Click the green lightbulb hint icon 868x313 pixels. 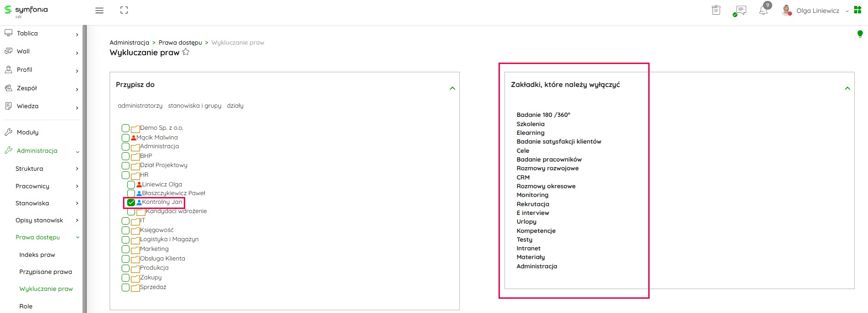860,34
